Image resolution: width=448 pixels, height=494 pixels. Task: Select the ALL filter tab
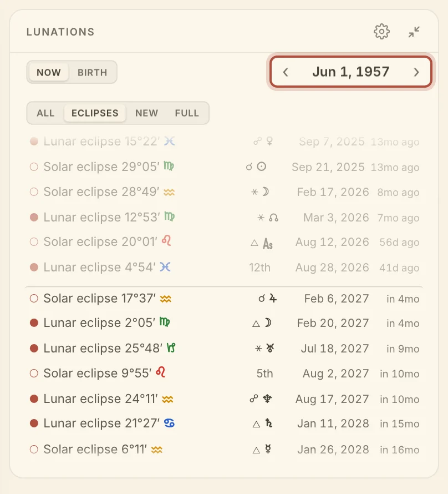[x=45, y=113]
